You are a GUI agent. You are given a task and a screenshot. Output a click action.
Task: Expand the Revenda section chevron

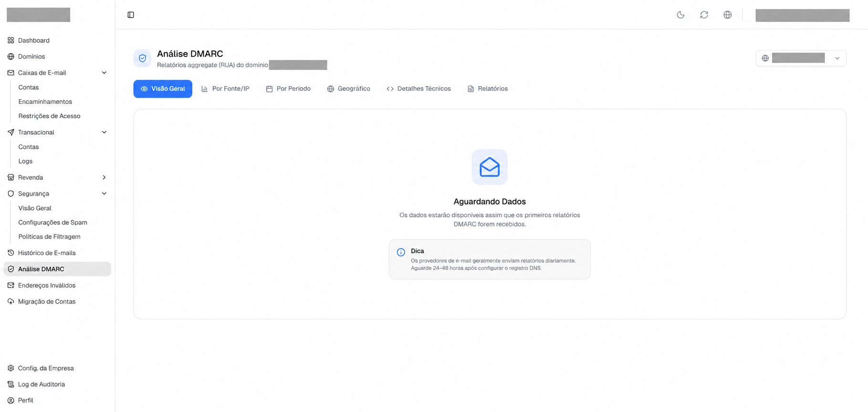104,177
